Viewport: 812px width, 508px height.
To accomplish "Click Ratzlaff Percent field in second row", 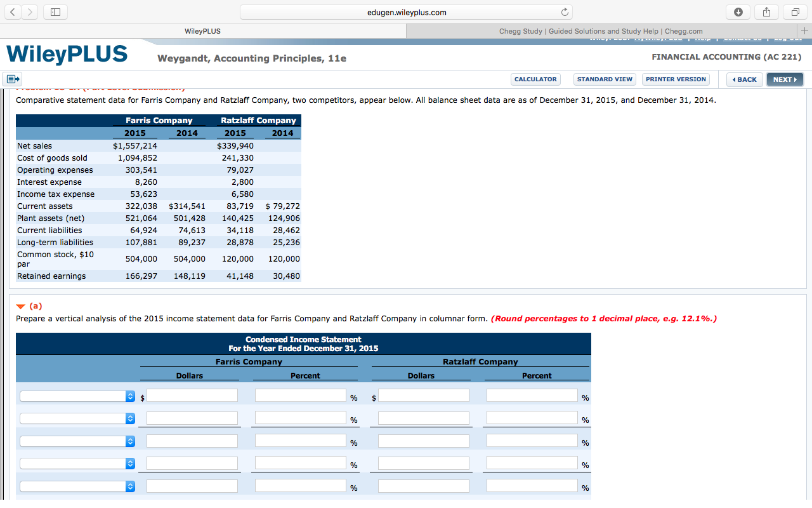I will (x=532, y=418).
